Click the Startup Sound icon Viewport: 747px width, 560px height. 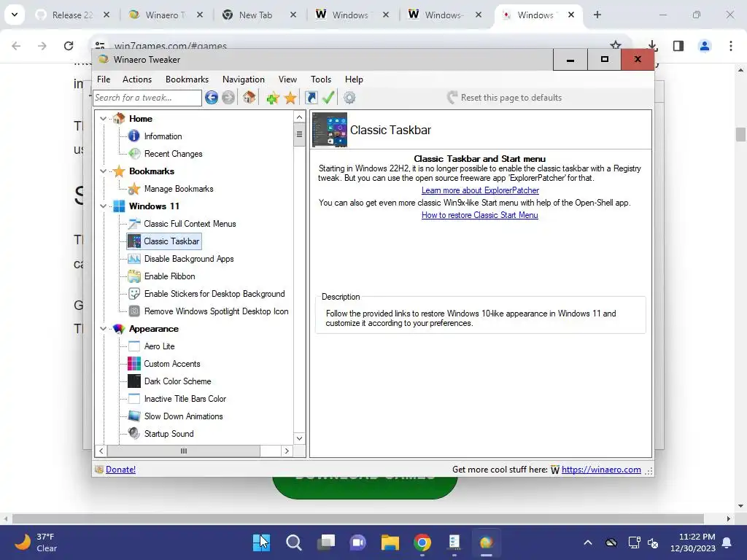(134, 433)
